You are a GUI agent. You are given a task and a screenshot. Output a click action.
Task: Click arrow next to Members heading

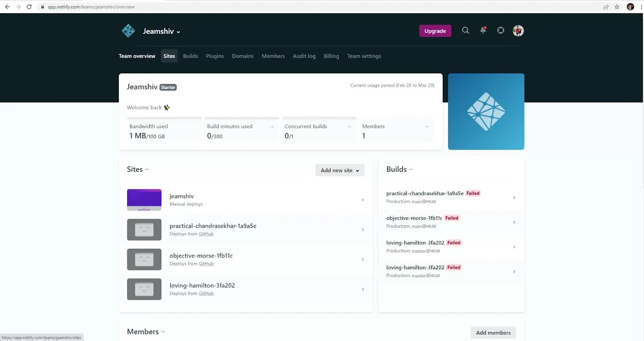[163, 332]
